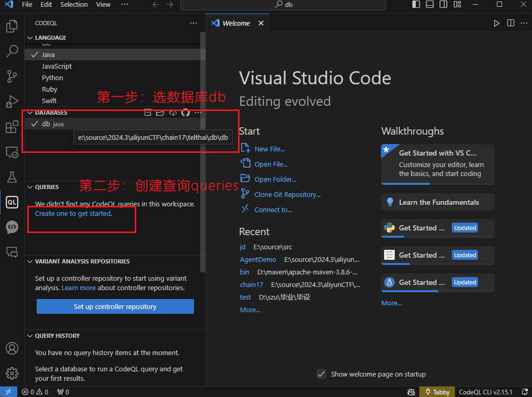The width and height of the screenshot is (532, 397).
Task: Toggle the Secondary Side Bar visibility
Action: (x=443, y=4)
